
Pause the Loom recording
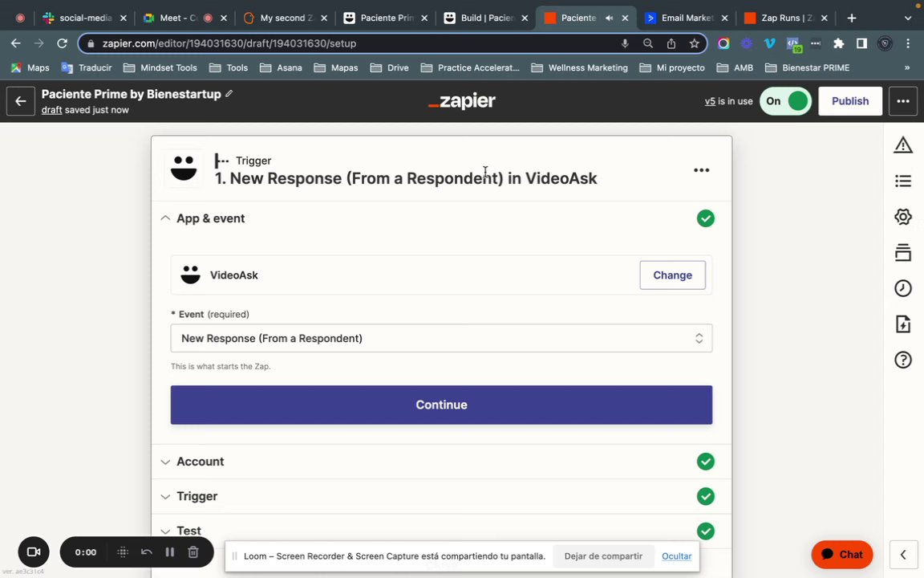click(170, 552)
